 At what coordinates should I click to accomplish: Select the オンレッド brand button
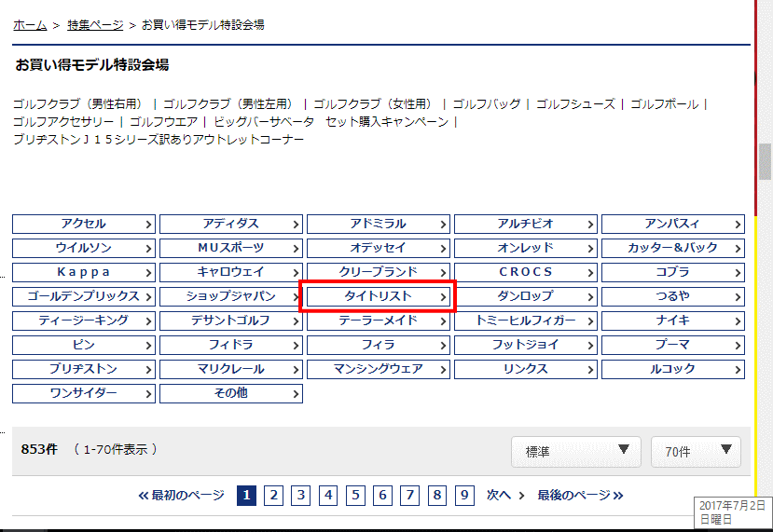(526, 248)
